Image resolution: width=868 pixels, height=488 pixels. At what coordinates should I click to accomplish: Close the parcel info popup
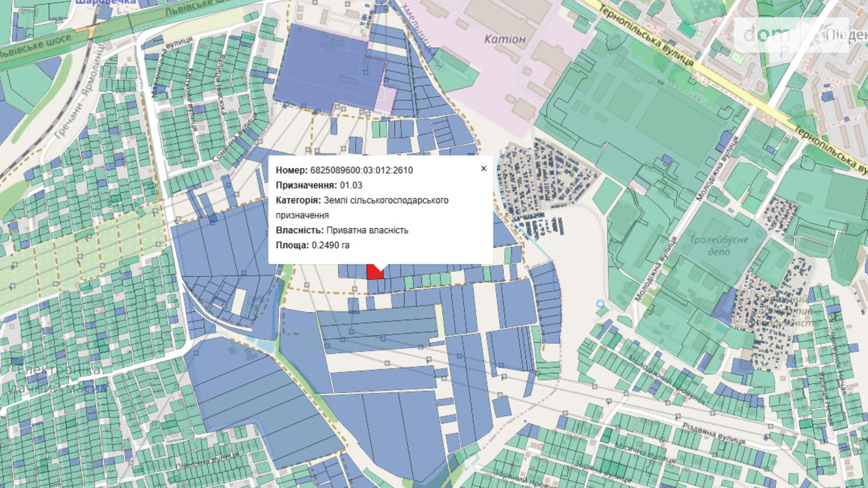[483, 169]
